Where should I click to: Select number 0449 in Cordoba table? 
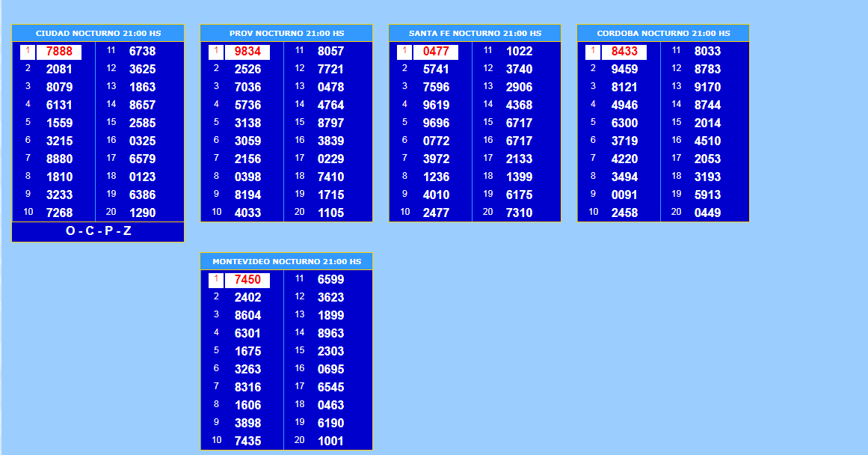point(707,213)
